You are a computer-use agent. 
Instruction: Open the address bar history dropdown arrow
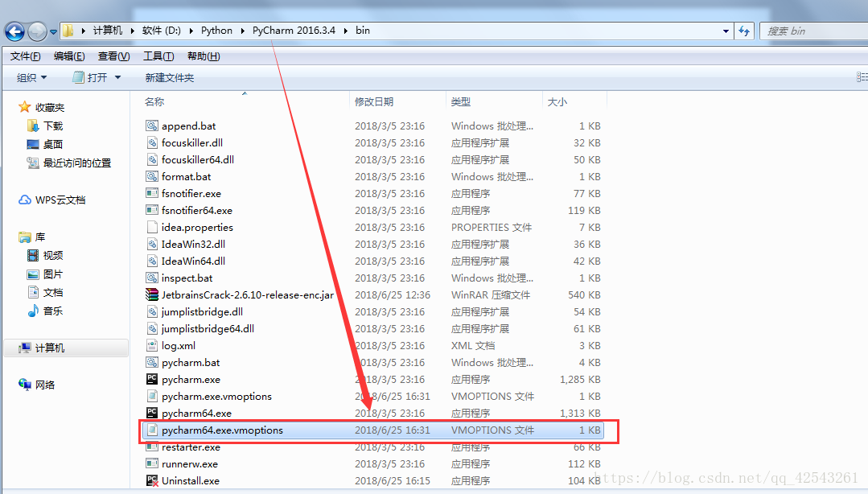726,31
